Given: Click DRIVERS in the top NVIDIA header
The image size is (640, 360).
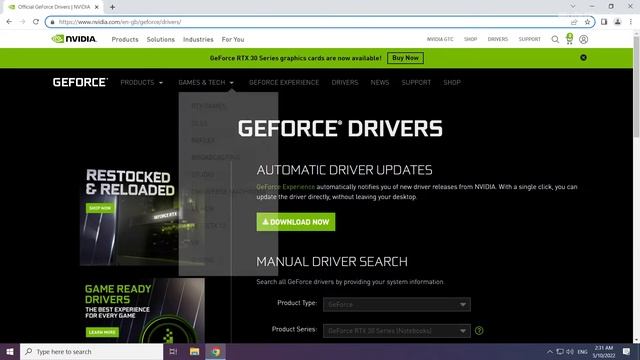Looking at the screenshot, I should coord(498,39).
